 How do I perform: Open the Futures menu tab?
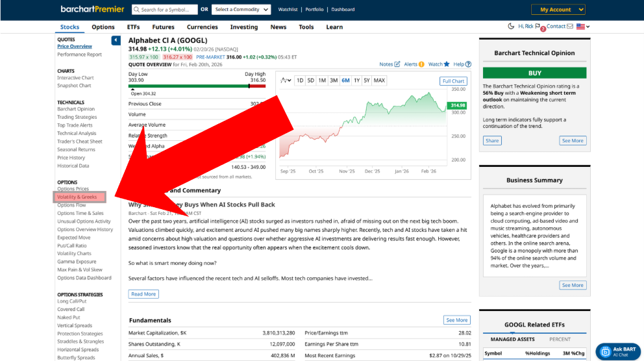[x=163, y=27]
